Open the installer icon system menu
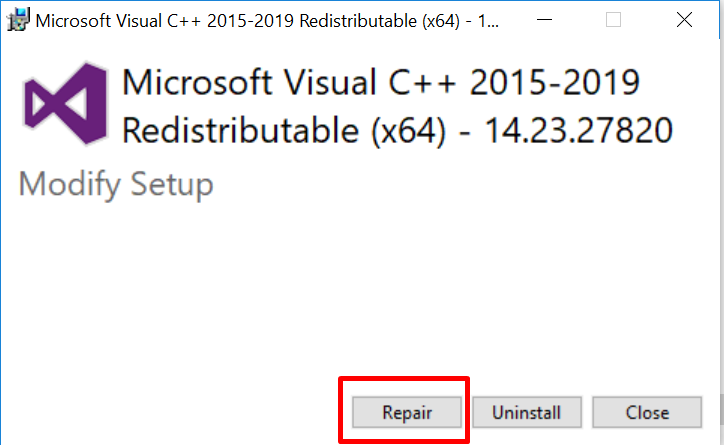The height and width of the screenshot is (445, 724). 18,20
